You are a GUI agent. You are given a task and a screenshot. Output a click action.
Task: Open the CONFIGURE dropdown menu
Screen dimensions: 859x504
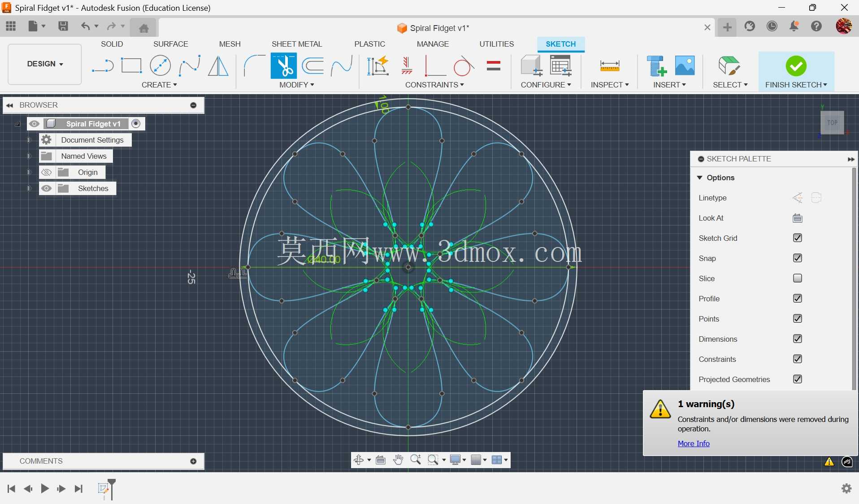[x=546, y=85]
